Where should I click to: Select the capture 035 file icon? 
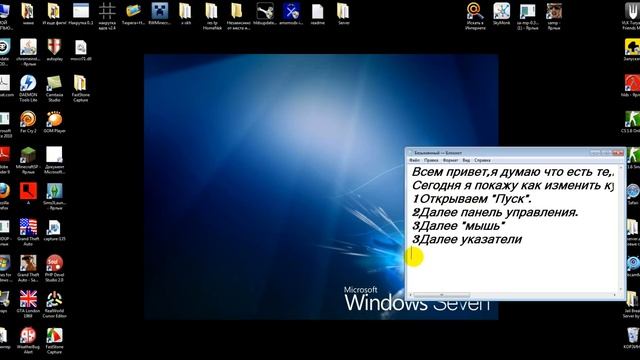[54, 230]
